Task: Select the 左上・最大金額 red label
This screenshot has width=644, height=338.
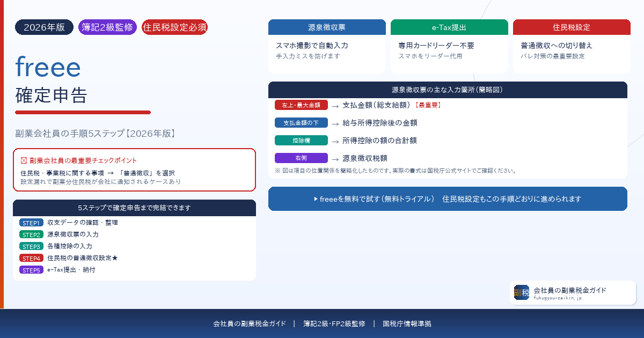Action: pos(301,105)
